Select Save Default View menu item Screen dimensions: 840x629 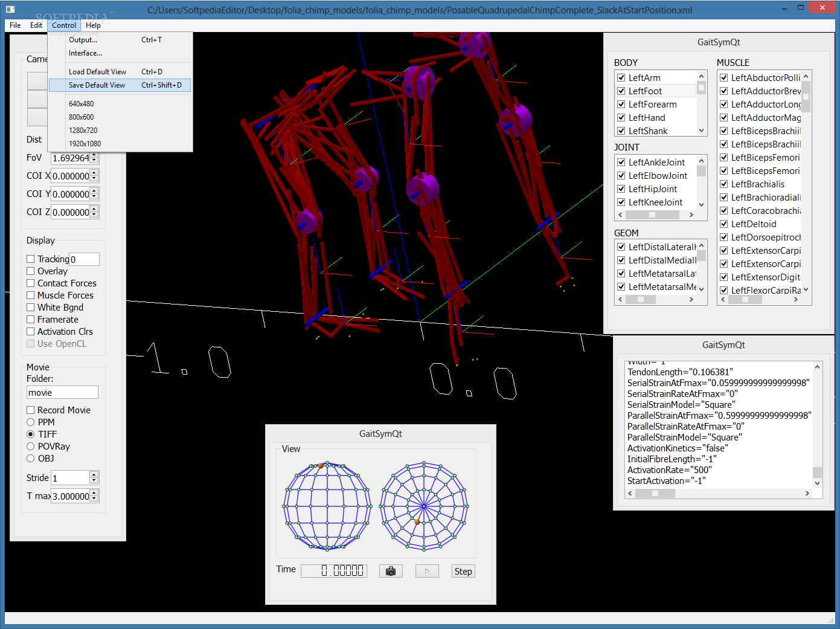tap(120, 85)
